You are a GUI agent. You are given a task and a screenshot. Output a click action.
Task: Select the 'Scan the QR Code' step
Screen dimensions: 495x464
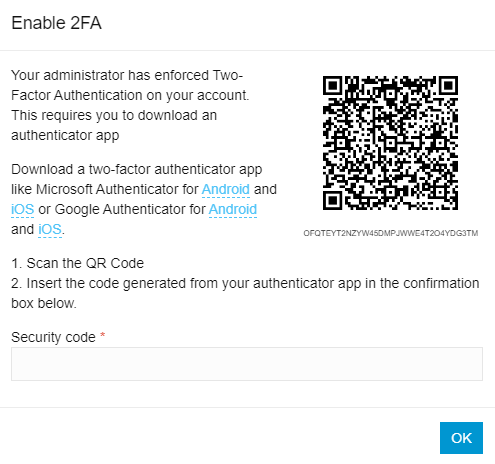77,263
